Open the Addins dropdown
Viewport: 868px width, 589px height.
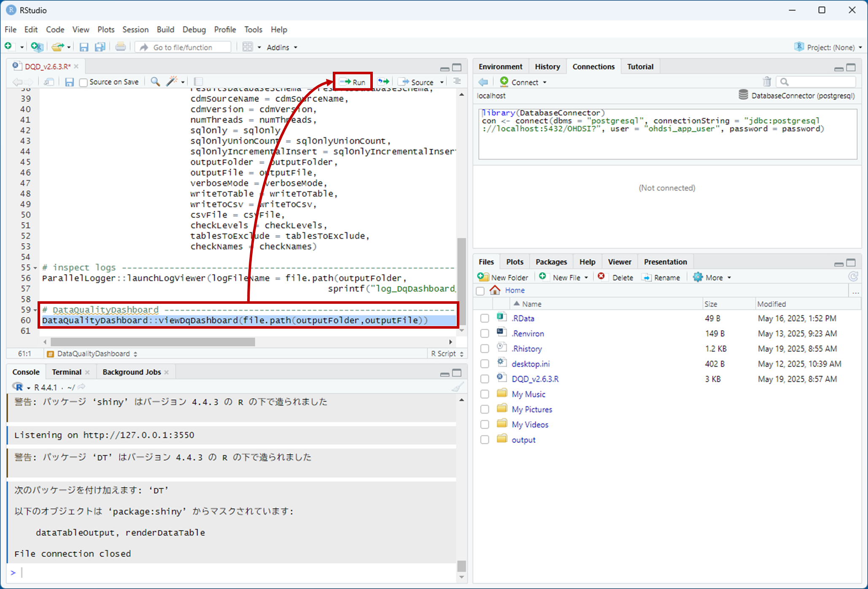282,47
